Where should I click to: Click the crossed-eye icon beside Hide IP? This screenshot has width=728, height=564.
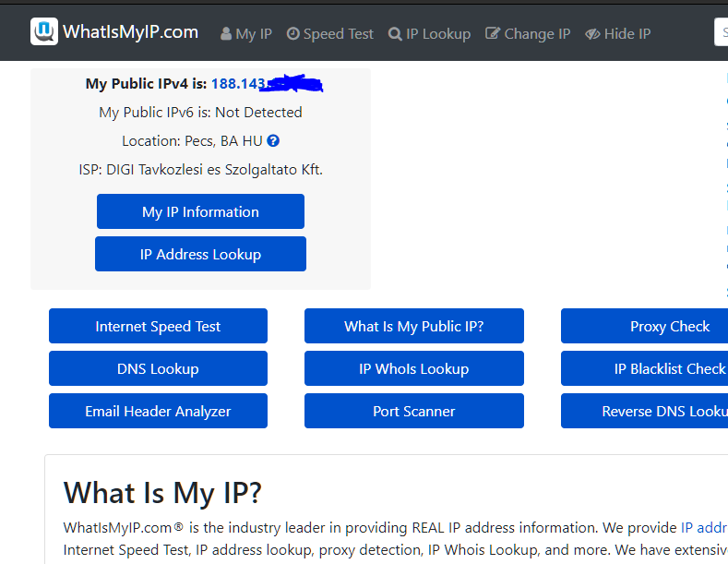[x=592, y=34]
